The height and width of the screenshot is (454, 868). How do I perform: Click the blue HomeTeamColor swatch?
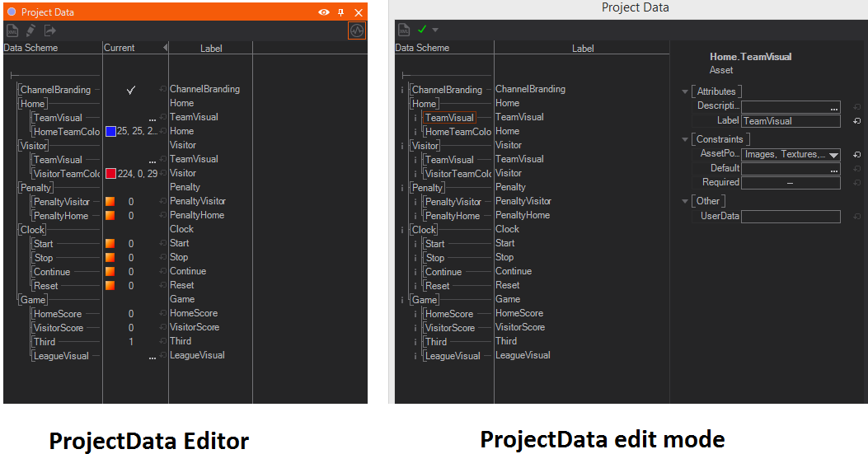(110, 132)
